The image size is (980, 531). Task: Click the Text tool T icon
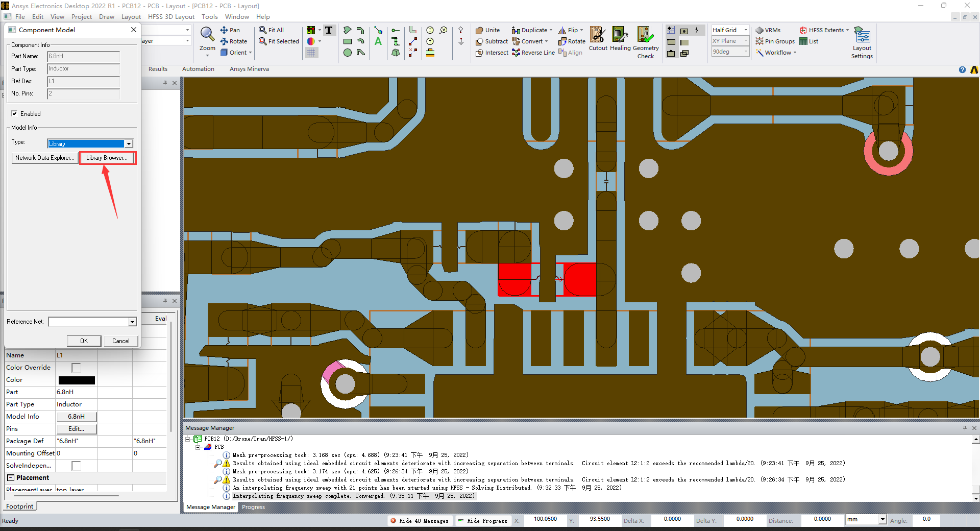click(329, 30)
